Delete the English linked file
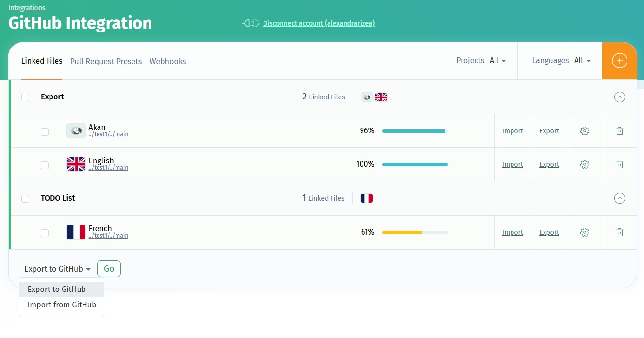 619,164
